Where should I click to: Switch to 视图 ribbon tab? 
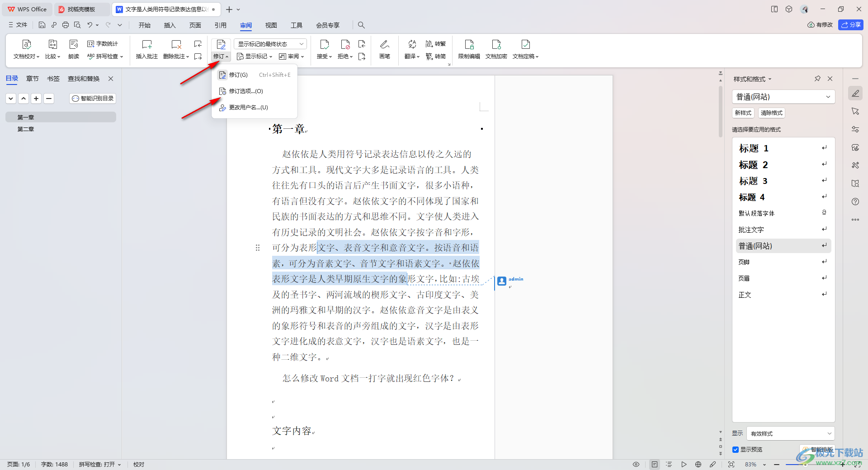pos(271,25)
